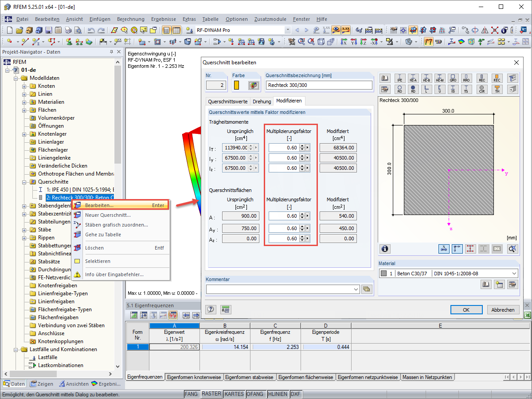Choose Neuer Querschnitt... from context menu
Screen dimensions: 532x399
(120, 215)
